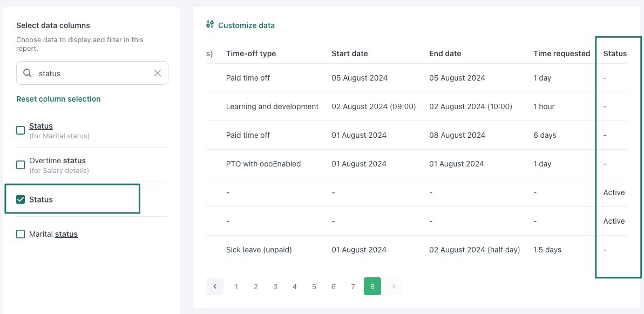644x314 pixels.
Task: Uncheck the selected Status checkbox
Action: coord(21,199)
